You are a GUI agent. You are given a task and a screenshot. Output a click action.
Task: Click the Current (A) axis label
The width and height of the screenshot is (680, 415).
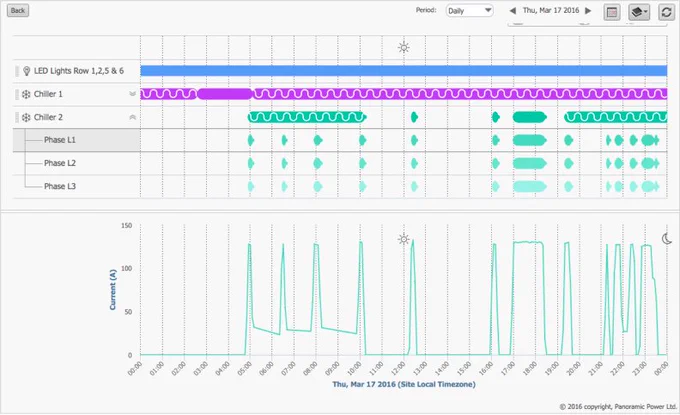[113, 290]
